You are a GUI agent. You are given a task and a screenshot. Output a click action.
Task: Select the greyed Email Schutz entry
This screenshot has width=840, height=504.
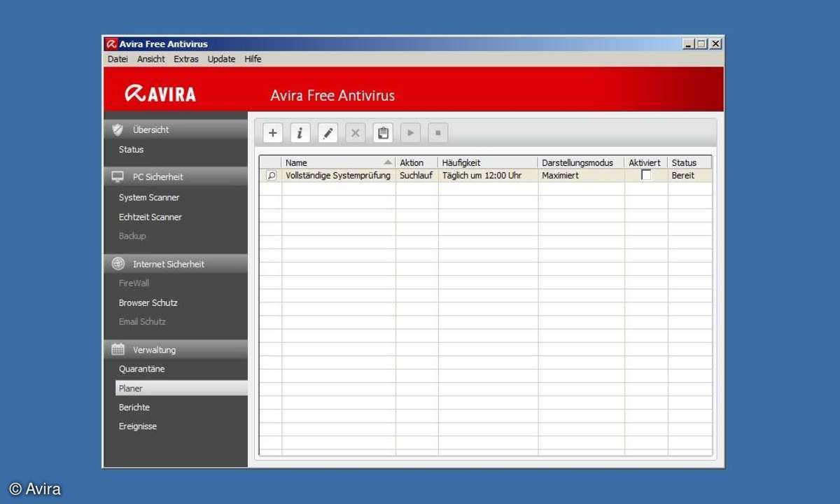click(142, 321)
